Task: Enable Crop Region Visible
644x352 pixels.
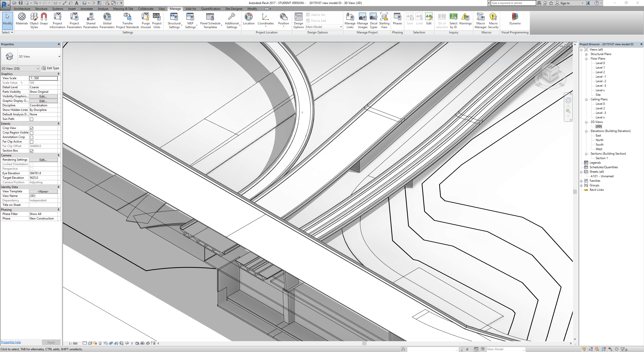Action: coord(32,133)
